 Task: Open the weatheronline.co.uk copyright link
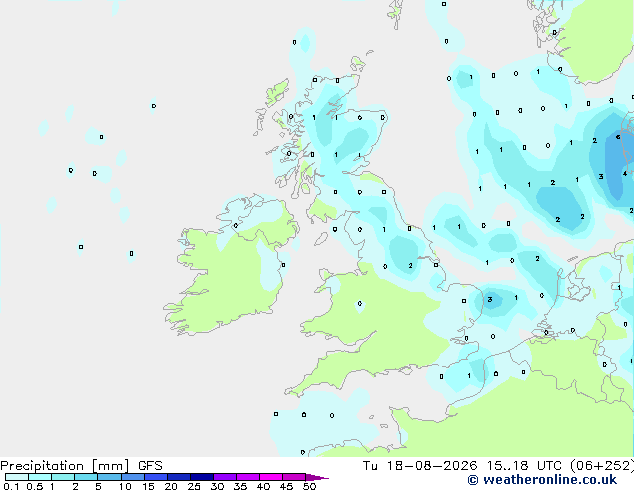(542, 480)
